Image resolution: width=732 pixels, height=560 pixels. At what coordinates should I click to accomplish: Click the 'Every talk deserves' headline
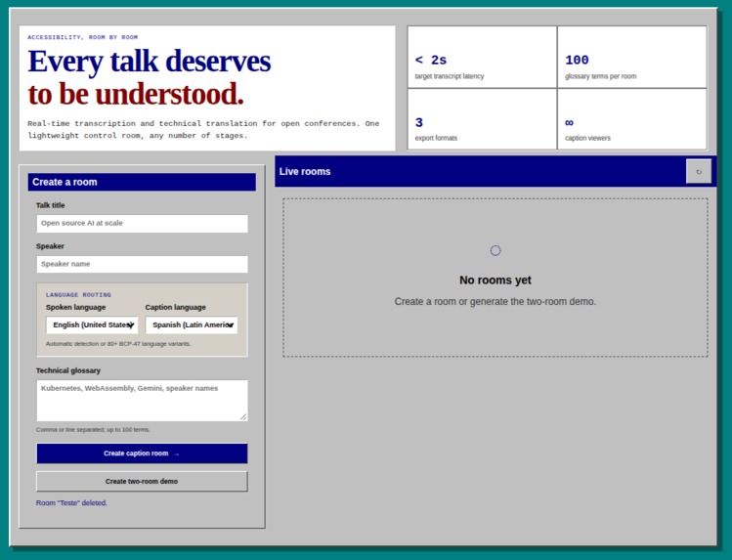tap(150, 62)
